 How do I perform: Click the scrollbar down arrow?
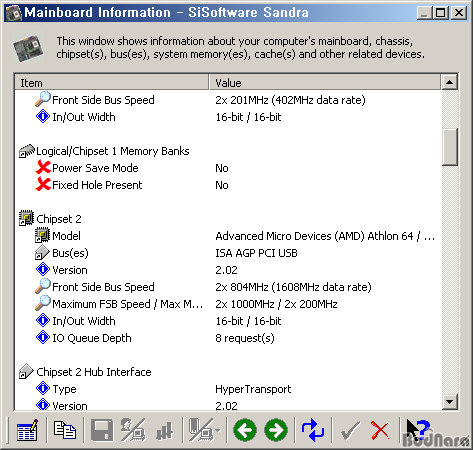[x=450, y=402]
